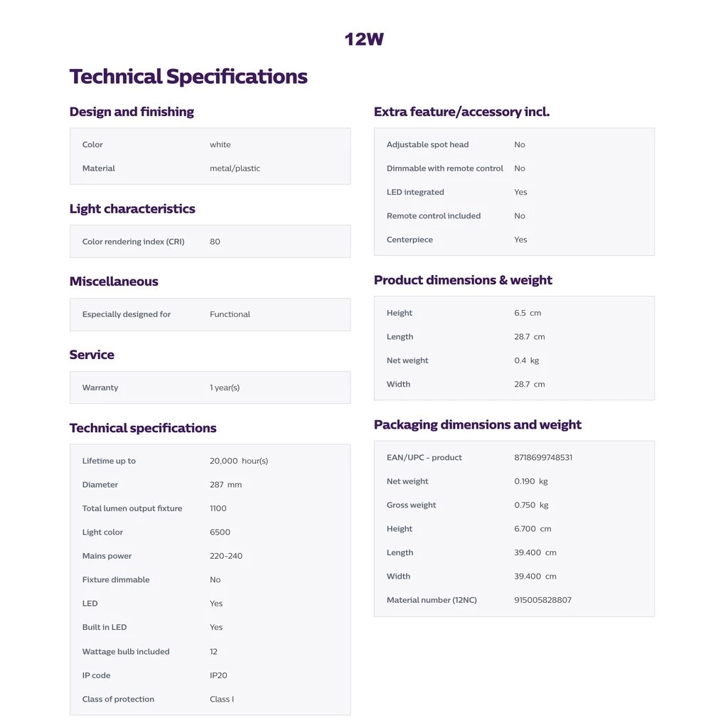Screen dimensions: 728x728
Task: Select the Packaging dimensions and weight heading
Action: [x=477, y=424]
